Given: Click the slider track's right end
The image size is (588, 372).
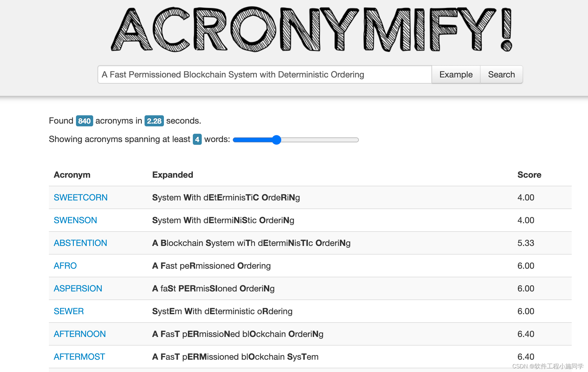Looking at the screenshot, I should [x=357, y=140].
